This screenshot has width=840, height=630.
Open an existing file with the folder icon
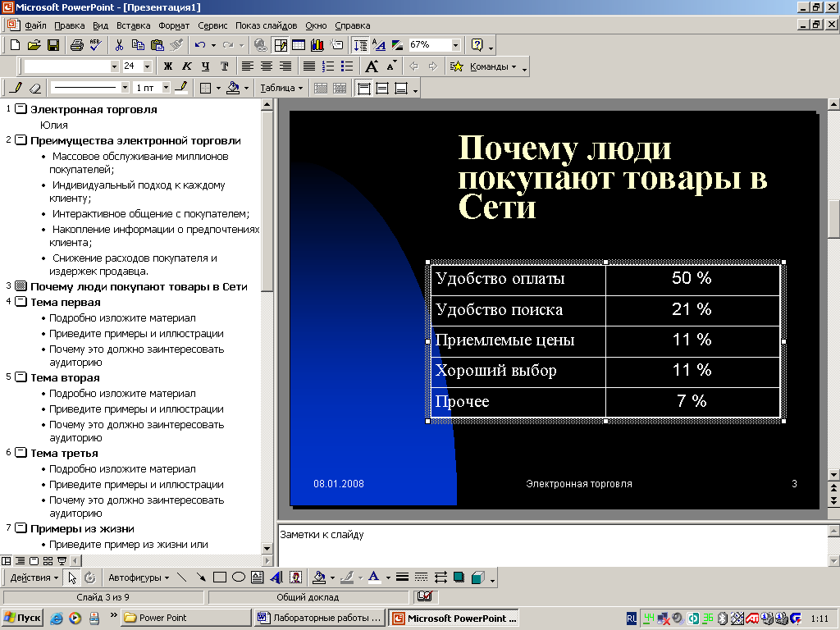click(34, 46)
